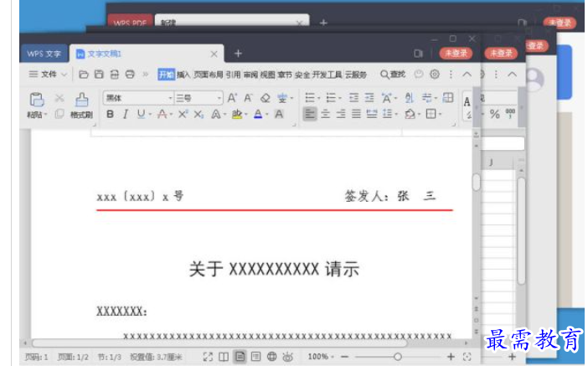588x366 pixels.
Task: Click the Copy icon beside Paste
Action: click(59, 114)
